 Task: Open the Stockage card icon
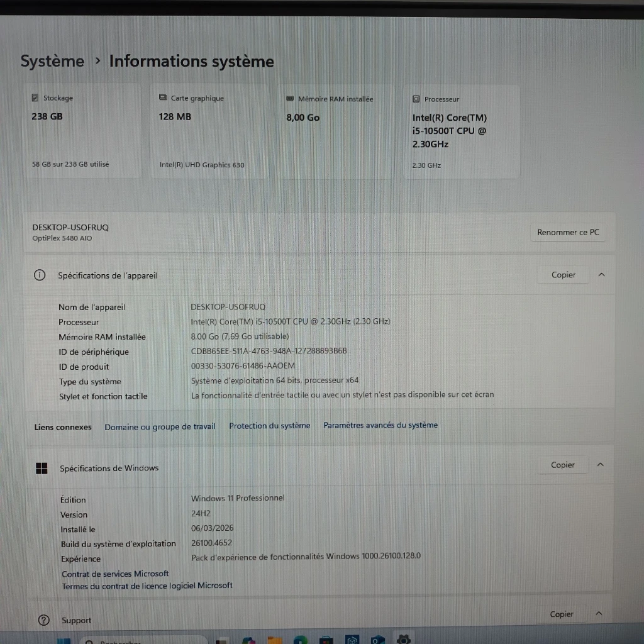(x=35, y=98)
